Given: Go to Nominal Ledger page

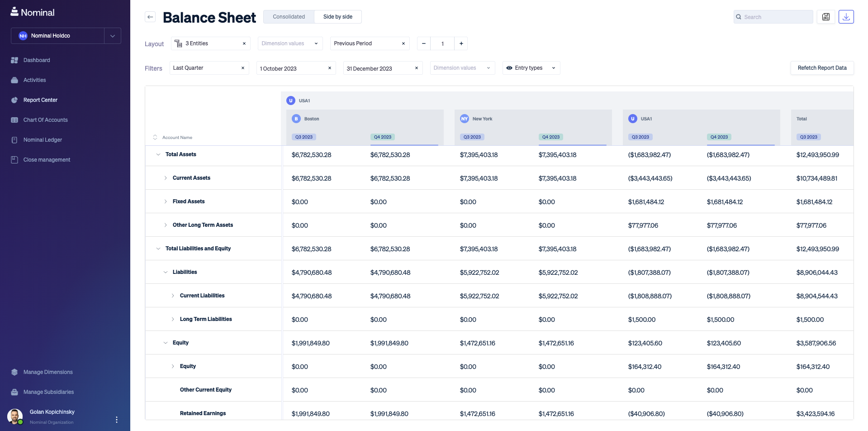Looking at the screenshot, I should coord(43,140).
